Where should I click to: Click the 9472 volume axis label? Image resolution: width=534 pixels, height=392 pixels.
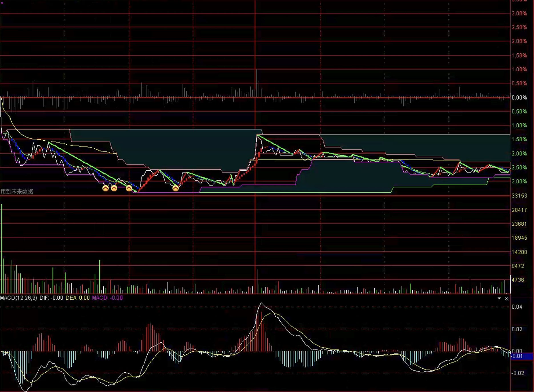518,266
